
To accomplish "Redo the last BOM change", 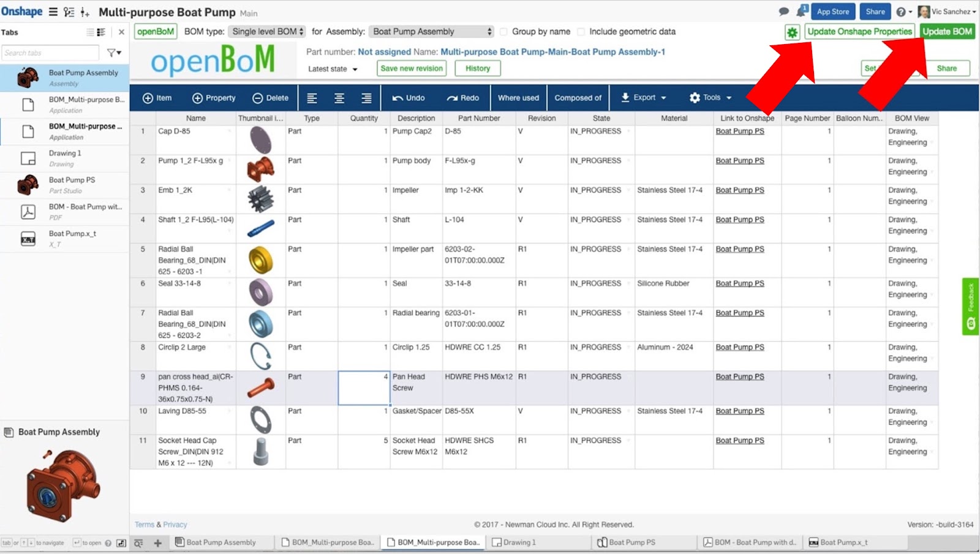I will (463, 98).
